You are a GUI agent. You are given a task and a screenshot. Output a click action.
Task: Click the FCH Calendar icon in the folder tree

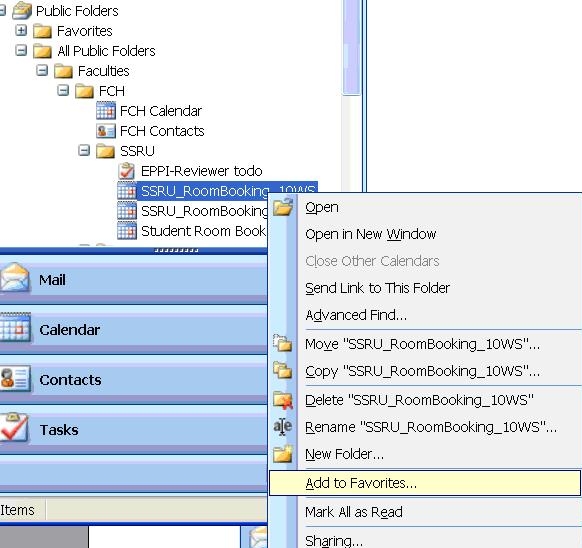point(106,111)
